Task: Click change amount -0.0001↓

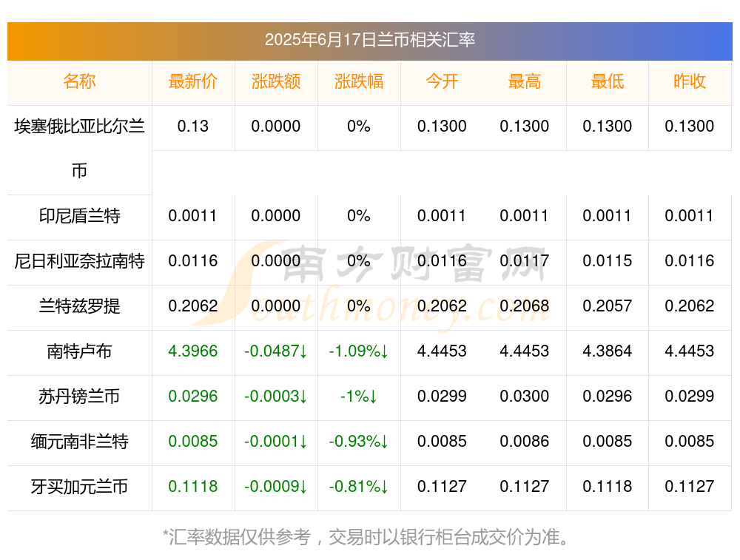Action: pyautogui.click(x=275, y=442)
